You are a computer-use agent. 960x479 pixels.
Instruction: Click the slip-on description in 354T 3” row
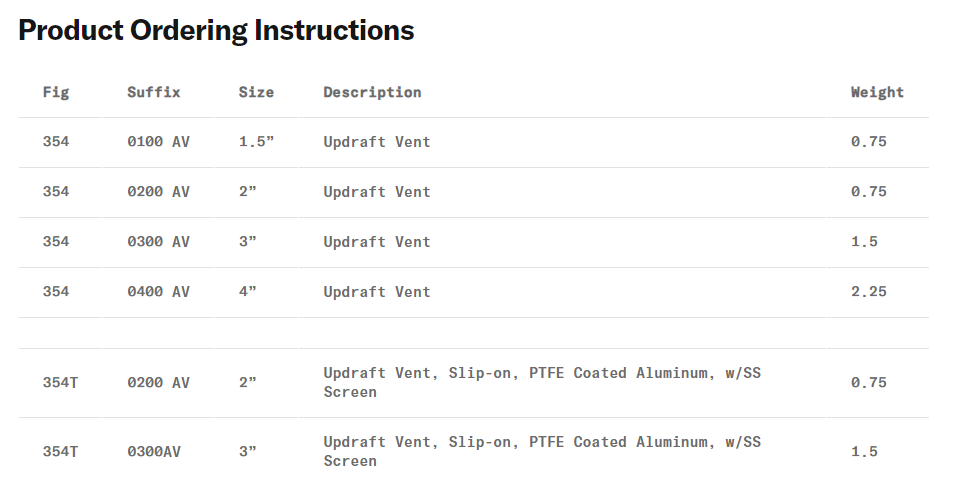[x=541, y=451]
